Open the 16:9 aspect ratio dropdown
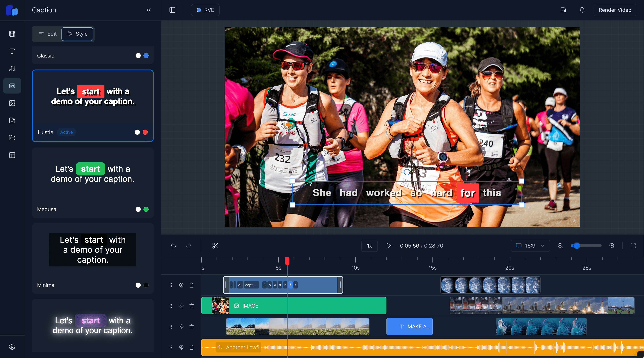The width and height of the screenshot is (644, 358). coord(530,246)
